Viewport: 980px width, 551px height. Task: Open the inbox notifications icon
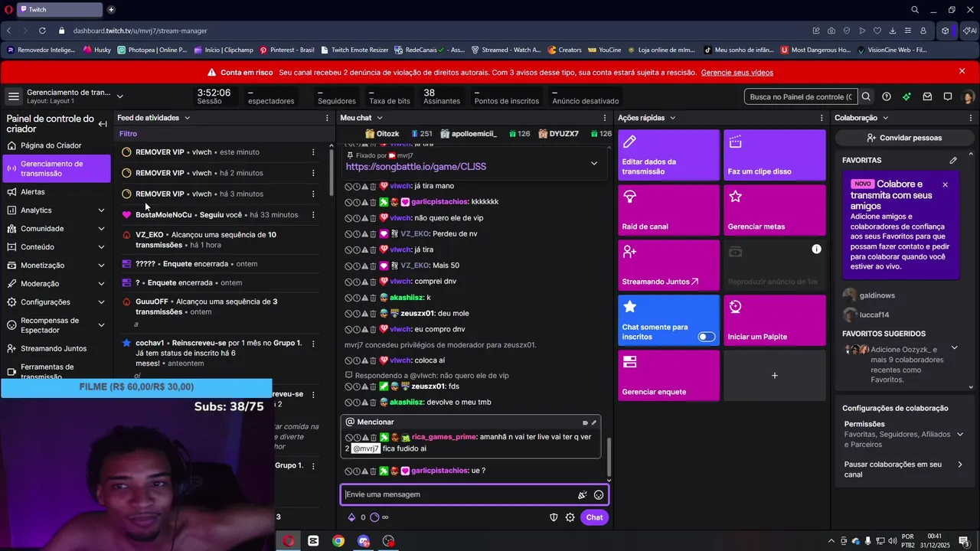point(927,96)
